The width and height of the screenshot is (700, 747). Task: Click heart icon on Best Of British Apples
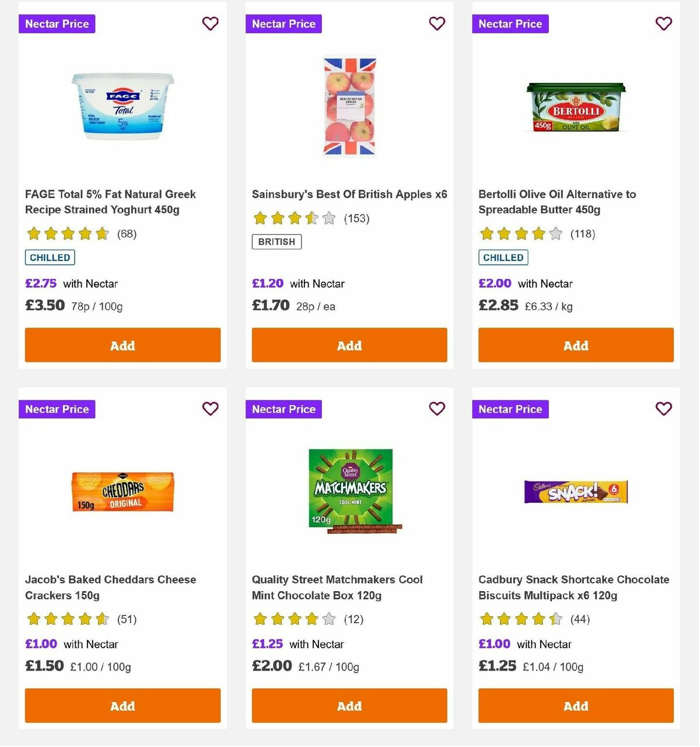tap(436, 23)
